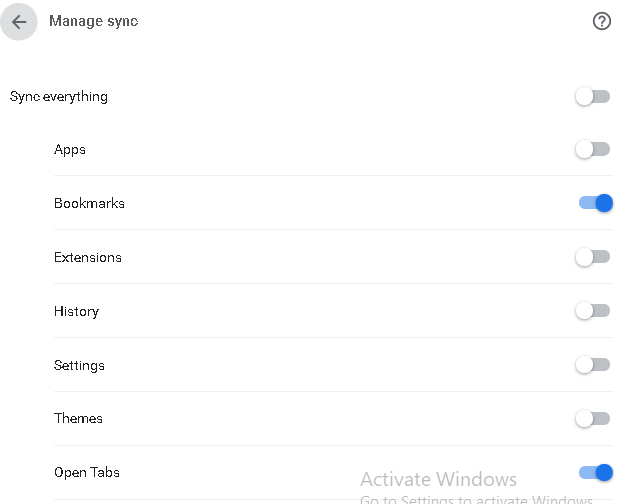634x504 pixels.
Task: Switch on the History sync toggle
Action: [x=593, y=311]
